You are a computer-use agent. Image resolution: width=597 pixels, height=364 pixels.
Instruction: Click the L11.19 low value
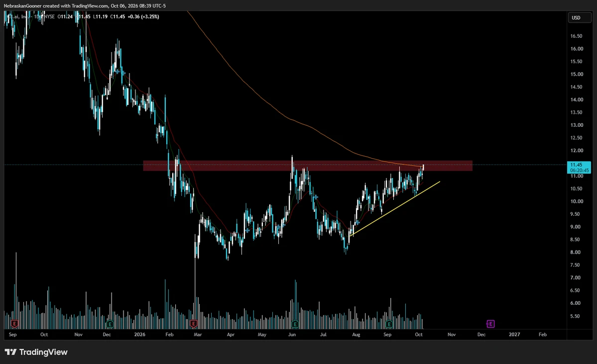(101, 17)
